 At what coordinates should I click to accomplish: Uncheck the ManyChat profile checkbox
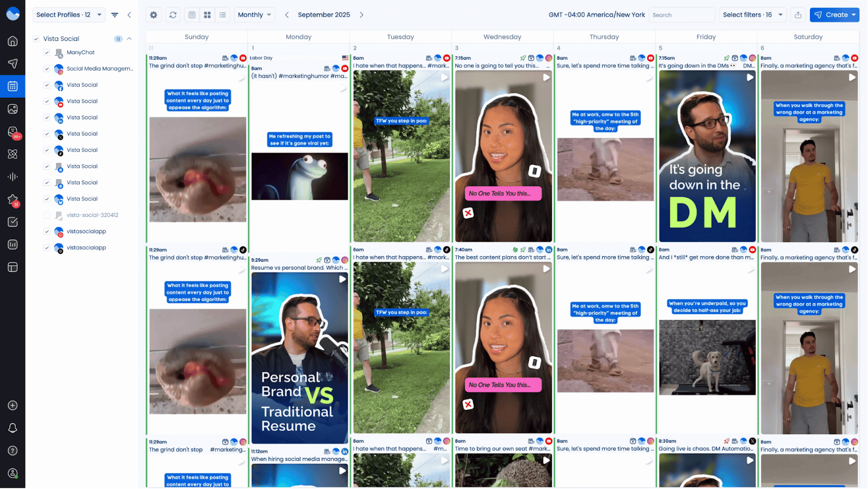pyautogui.click(x=47, y=53)
